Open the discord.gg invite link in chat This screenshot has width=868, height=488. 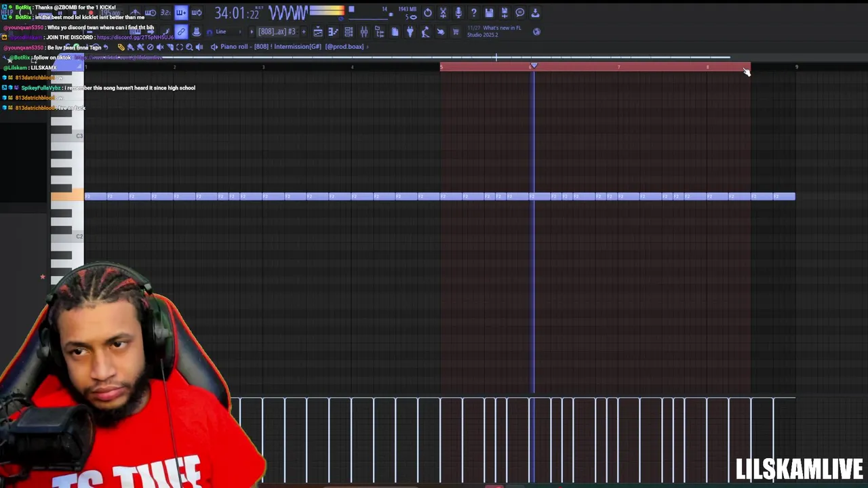pyautogui.click(x=135, y=37)
